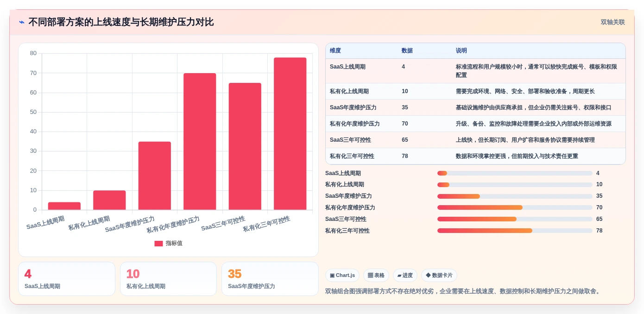
Task: Click the SaaS三年可控性 progress bar
Action: [x=515, y=219]
